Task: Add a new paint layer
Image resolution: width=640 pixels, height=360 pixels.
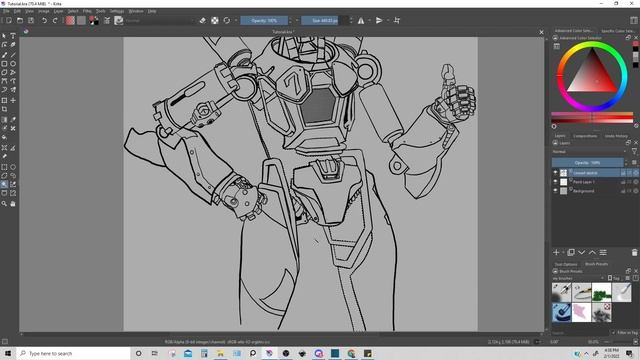Action: click(x=556, y=253)
